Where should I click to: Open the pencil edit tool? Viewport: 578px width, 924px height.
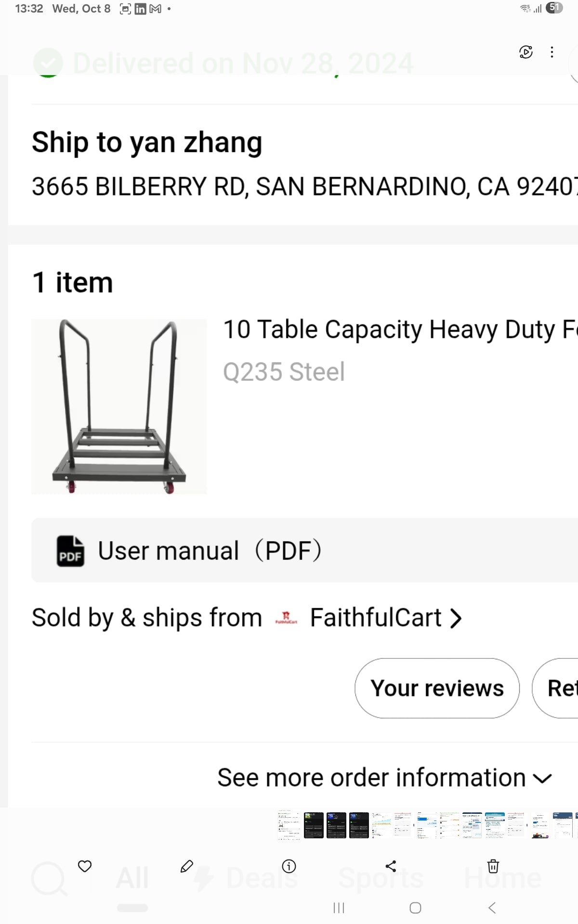187,866
